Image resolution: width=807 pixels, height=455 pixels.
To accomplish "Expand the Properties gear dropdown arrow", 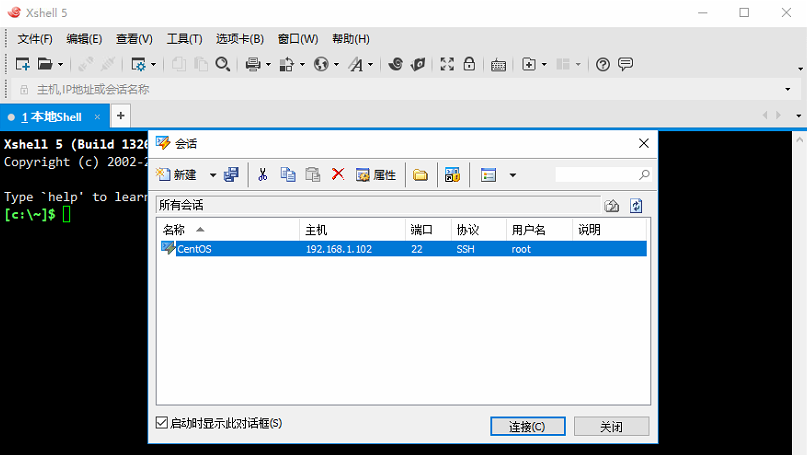I will tap(153, 65).
